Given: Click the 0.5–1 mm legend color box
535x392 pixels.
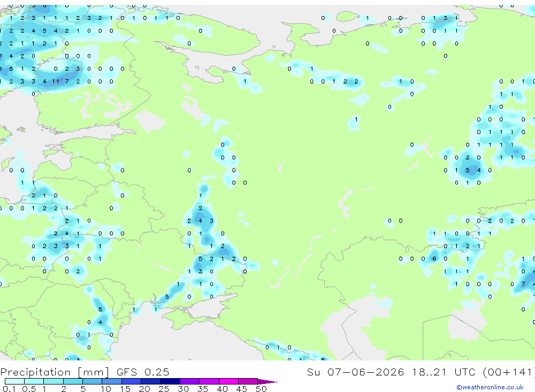Looking at the screenshot, I should point(34,381).
